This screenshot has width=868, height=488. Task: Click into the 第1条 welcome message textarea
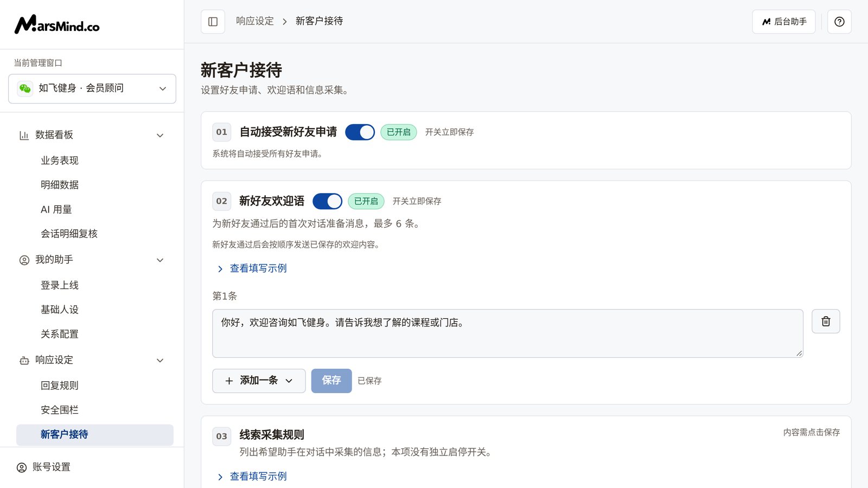(508, 333)
